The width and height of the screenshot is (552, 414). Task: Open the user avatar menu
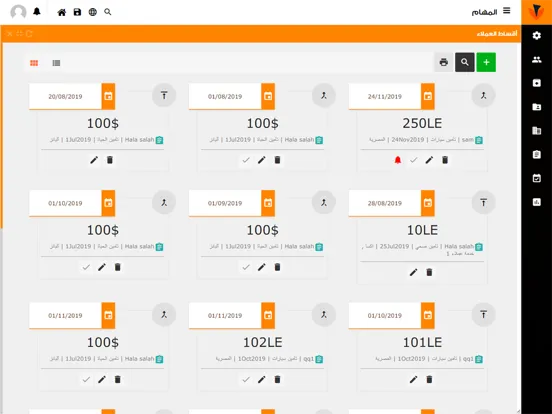[18, 12]
